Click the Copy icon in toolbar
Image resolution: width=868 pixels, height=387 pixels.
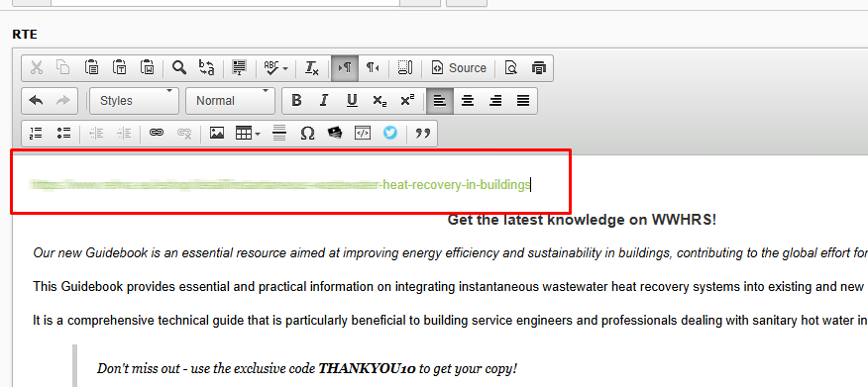63,68
